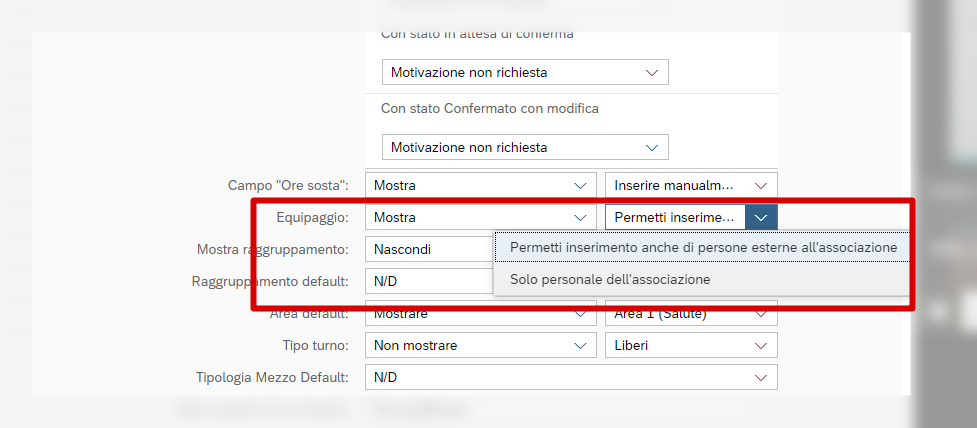
Task: Click chevron arrow of the Liberi dropdown
Action: pos(761,345)
